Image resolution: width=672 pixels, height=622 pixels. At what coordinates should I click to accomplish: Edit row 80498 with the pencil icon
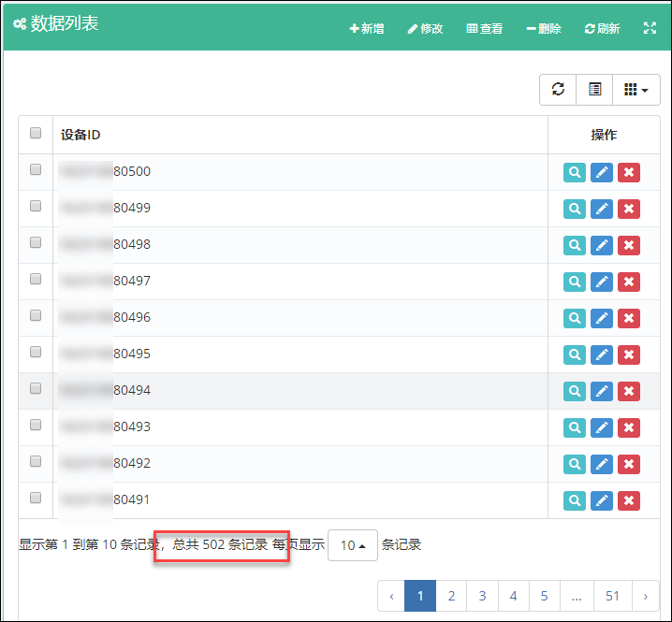coord(602,245)
